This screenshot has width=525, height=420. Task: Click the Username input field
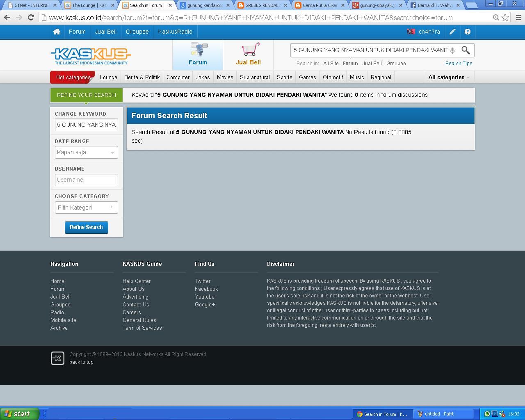pos(86,180)
